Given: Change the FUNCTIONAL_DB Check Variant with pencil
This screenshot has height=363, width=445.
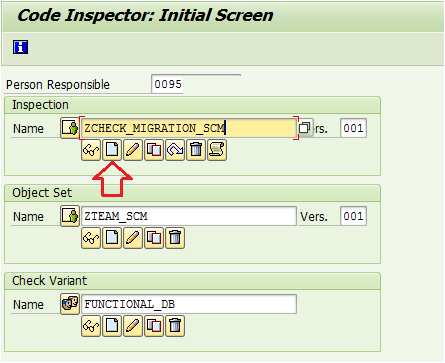Looking at the screenshot, I should tap(133, 326).
